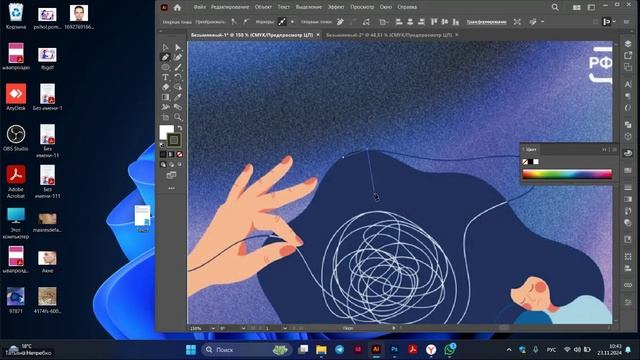Viewport: 640px width, 360px height.
Task: Click the Windows Start button
Action: click(191, 350)
